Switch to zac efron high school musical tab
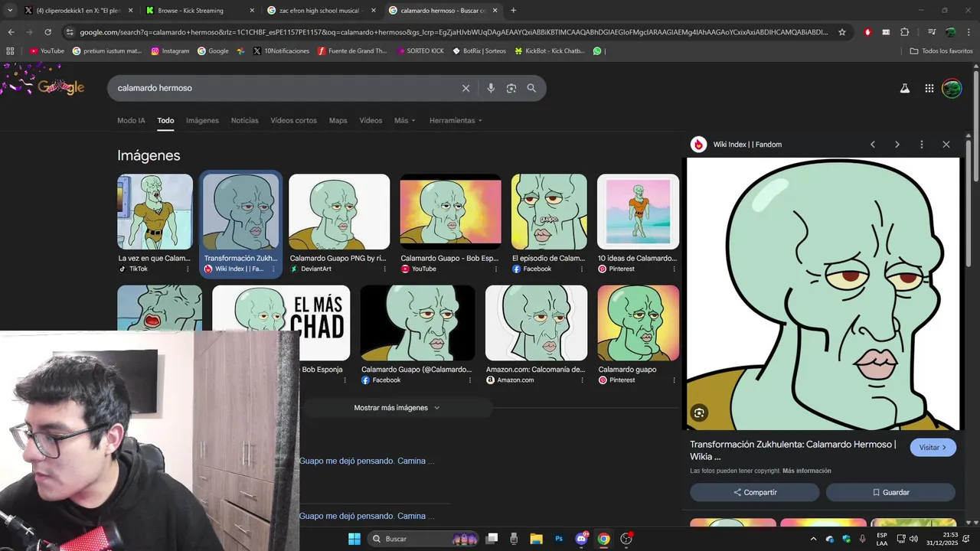The height and width of the screenshot is (551, 980). (x=322, y=11)
